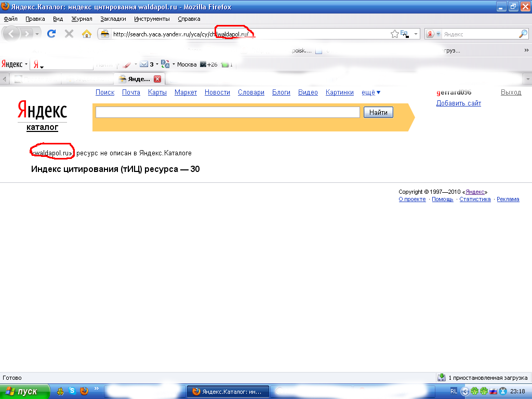This screenshot has width=532, height=399.
Task: Check the +26 weather indicator
Action: coord(208,64)
